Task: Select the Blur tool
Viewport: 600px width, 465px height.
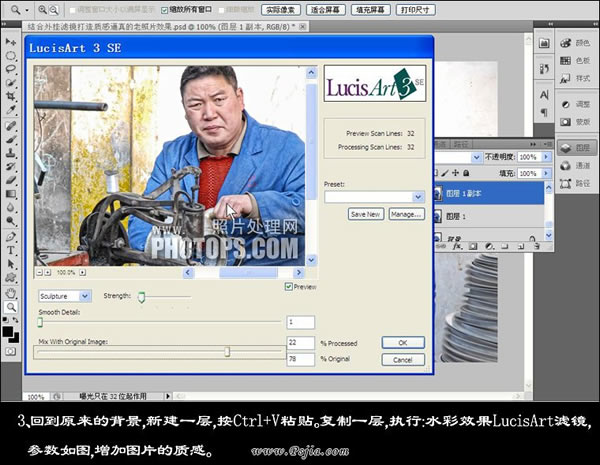Action: (x=11, y=207)
